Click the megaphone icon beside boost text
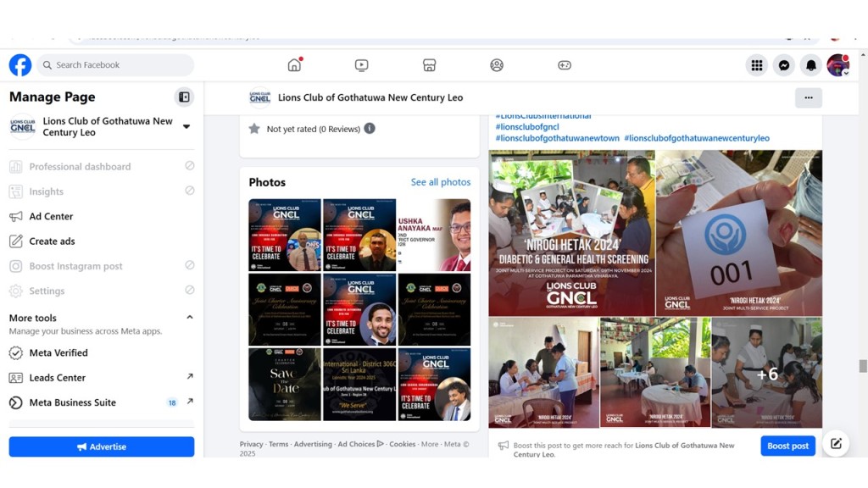Image resolution: width=868 pixels, height=488 pixels. 504,446
